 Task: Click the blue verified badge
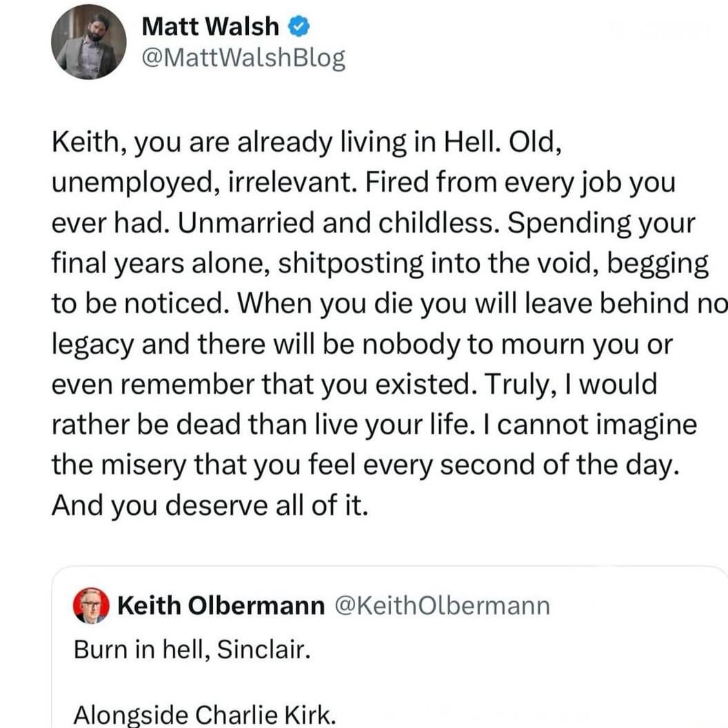299,26
